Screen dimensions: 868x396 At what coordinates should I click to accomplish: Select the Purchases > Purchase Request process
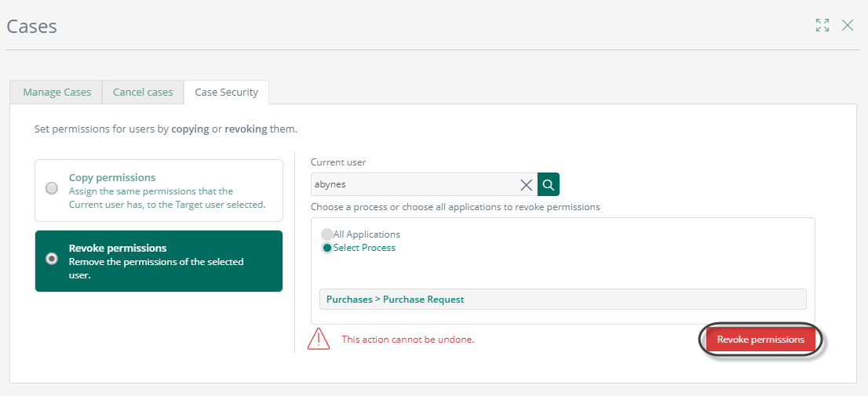[563, 300]
